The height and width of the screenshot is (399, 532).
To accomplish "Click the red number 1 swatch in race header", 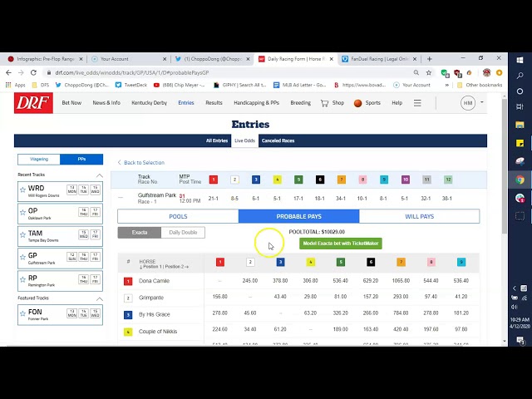I will point(213,180).
